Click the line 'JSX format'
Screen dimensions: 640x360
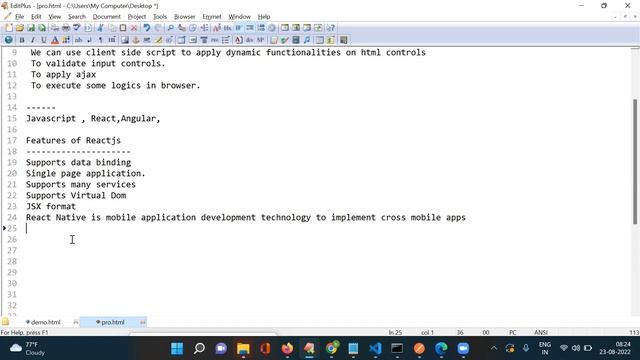pos(51,207)
